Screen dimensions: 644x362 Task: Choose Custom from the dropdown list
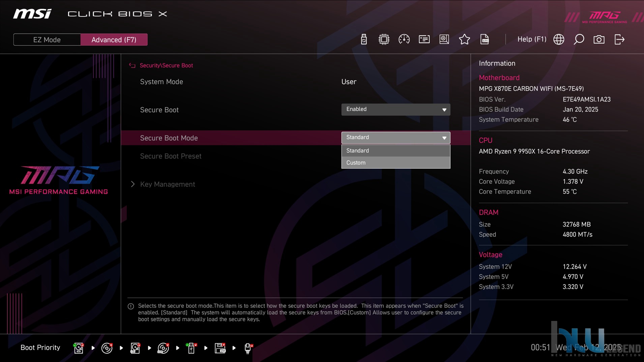pos(396,162)
